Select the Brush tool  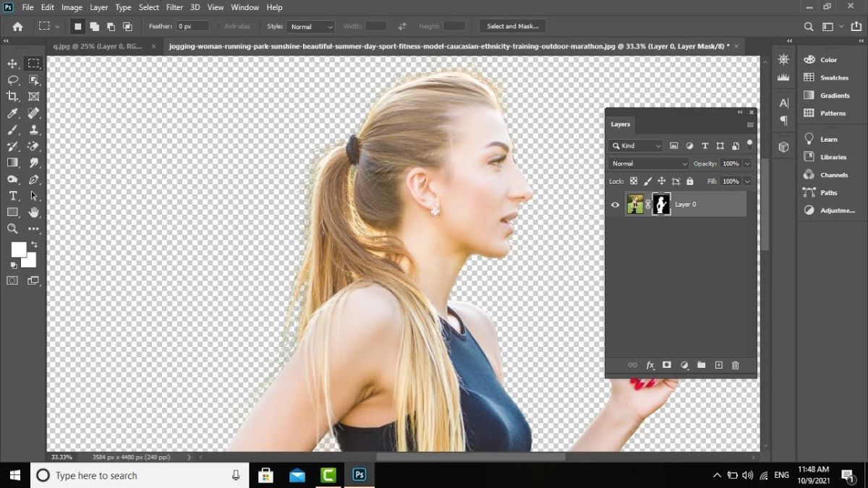click(12, 130)
